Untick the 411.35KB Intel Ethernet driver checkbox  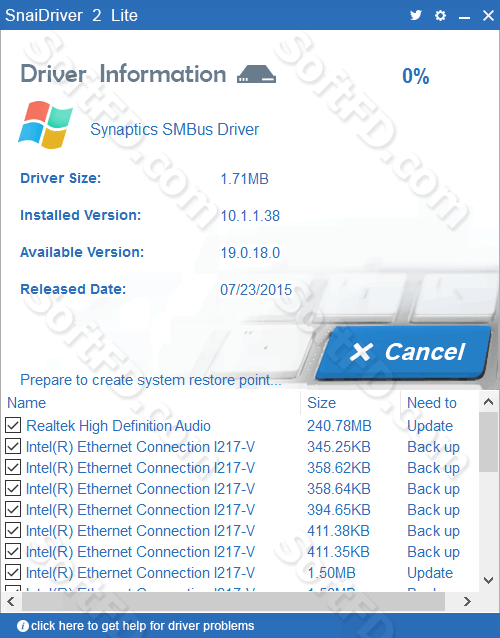pos(13,551)
